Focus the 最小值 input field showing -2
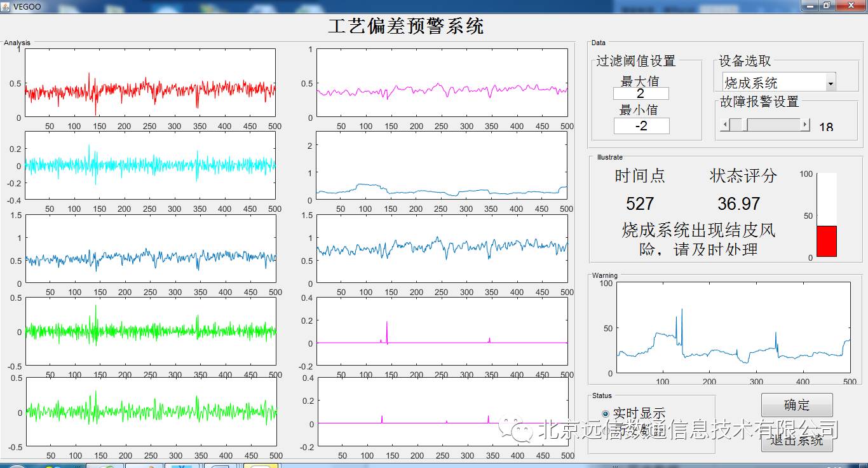Image resolution: width=868 pixels, height=468 pixels. click(x=641, y=126)
